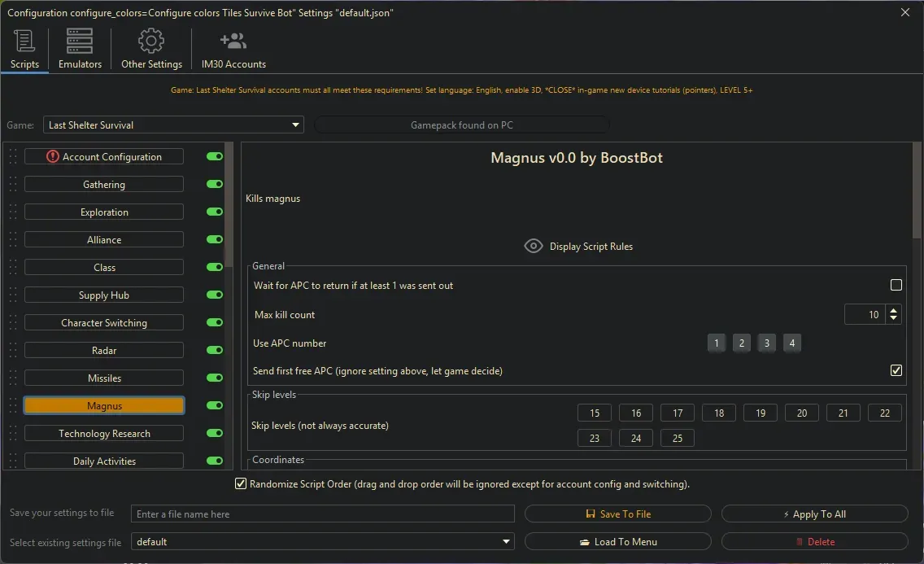The width and height of the screenshot is (924, 564).
Task: Toggle skip level 20
Action: pyautogui.click(x=801, y=413)
